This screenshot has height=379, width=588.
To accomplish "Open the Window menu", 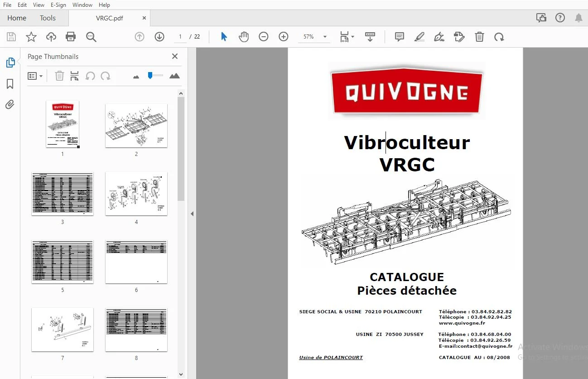I will (82, 5).
